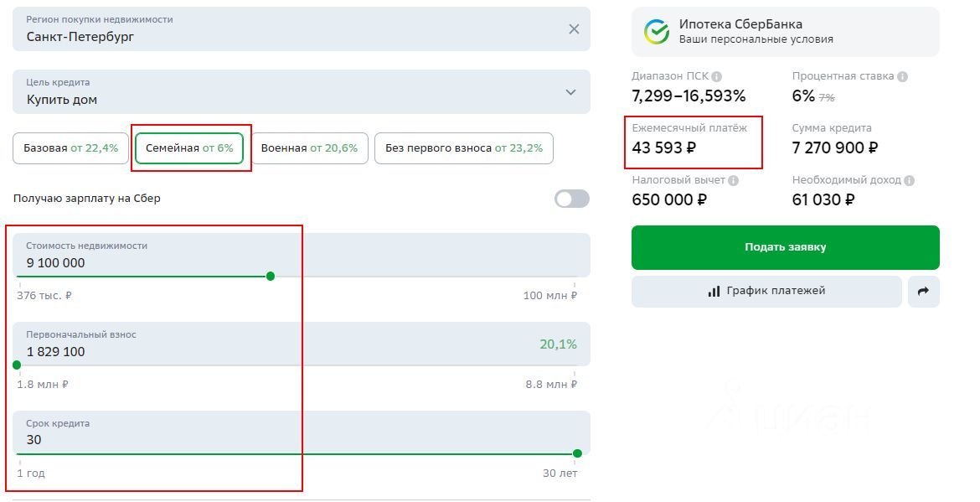
Task: Click the 7,299–16,593% PSK range
Action: (689, 96)
